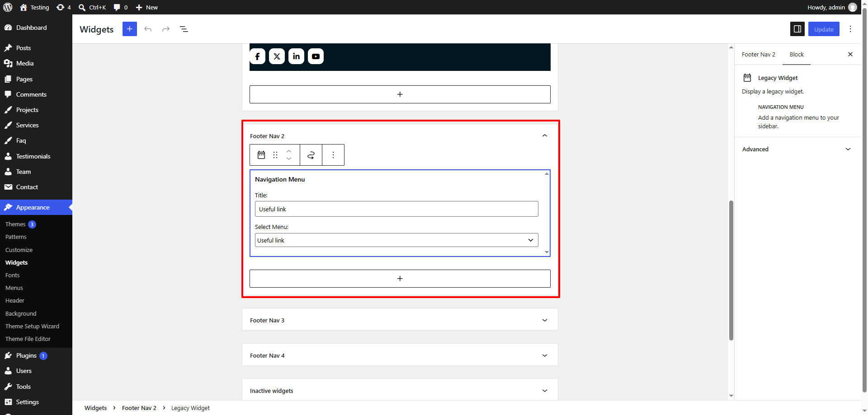Image resolution: width=868 pixels, height=415 pixels.
Task: Close the settings sidebar
Action: tap(850, 54)
